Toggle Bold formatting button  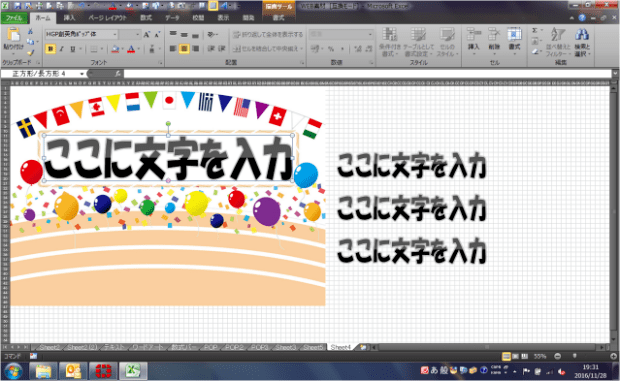click(x=50, y=49)
